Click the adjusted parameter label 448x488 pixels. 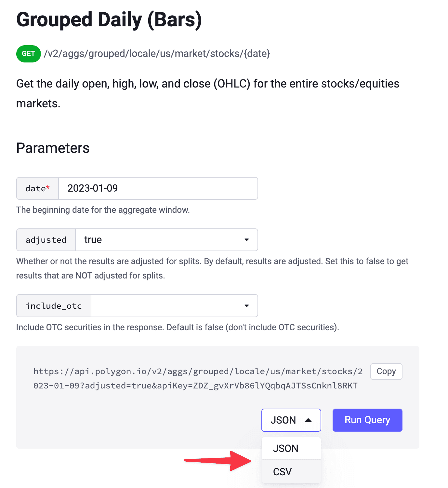(x=46, y=240)
